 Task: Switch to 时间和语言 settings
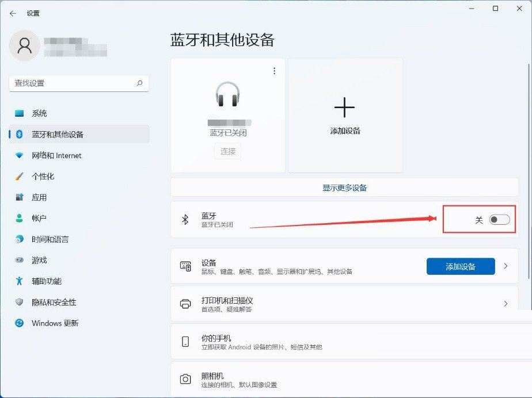pos(79,239)
